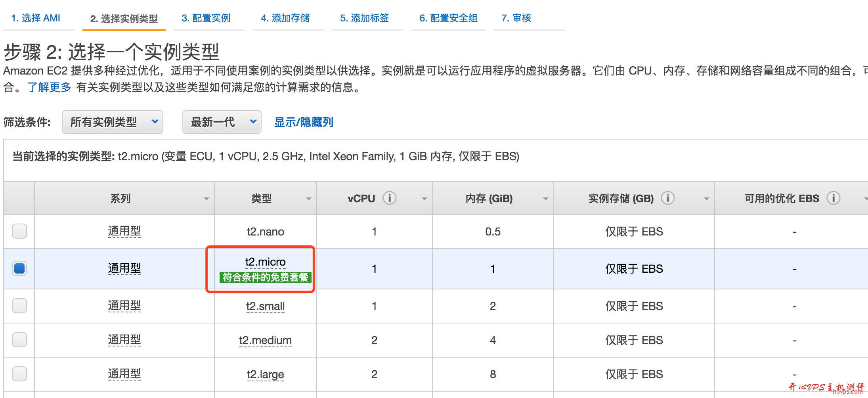The height and width of the screenshot is (398, 868).
Task: Click the sort arrow on 系列 column
Action: (x=207, y=199)
